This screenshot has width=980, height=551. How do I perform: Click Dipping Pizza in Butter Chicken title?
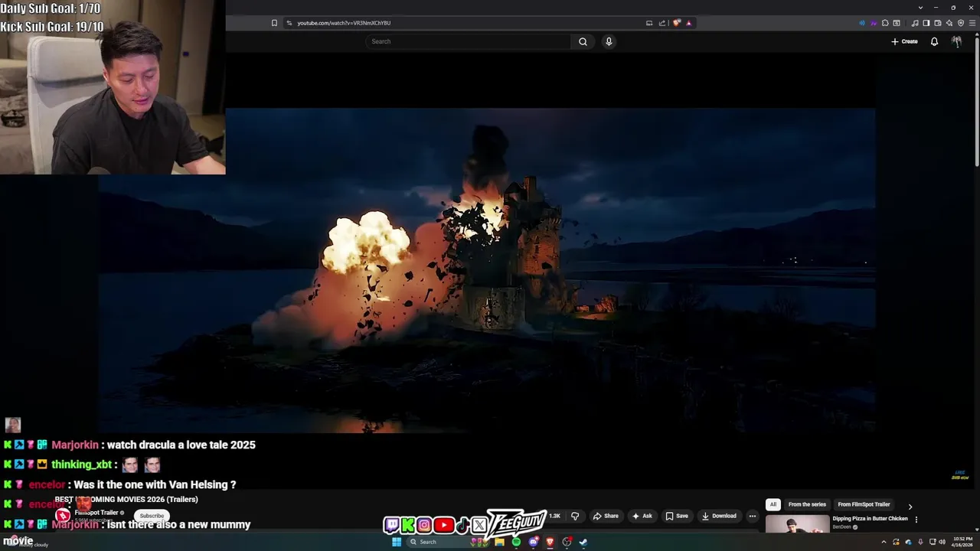pos(871,518)
